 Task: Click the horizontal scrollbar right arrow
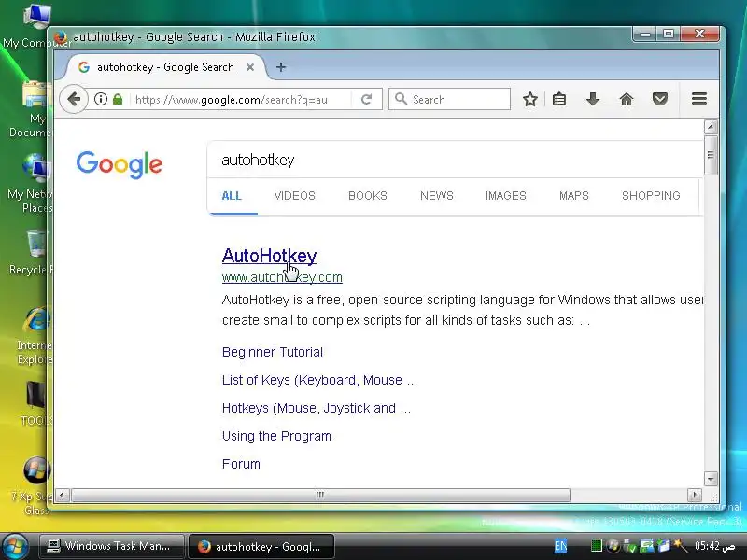[x=695, y=495]
